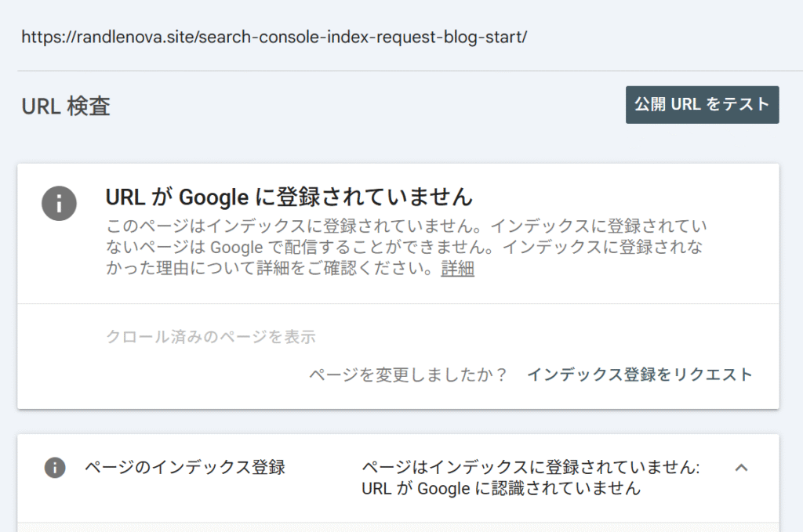
Task: Select クロール済みのページを表示
Action: (x=210, y=338)
